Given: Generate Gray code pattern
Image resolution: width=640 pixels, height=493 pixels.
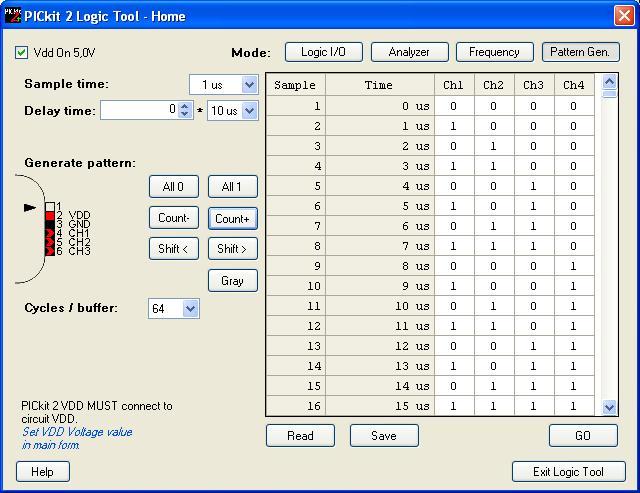Looking at the screenshot, I should [x=233, y=280].
